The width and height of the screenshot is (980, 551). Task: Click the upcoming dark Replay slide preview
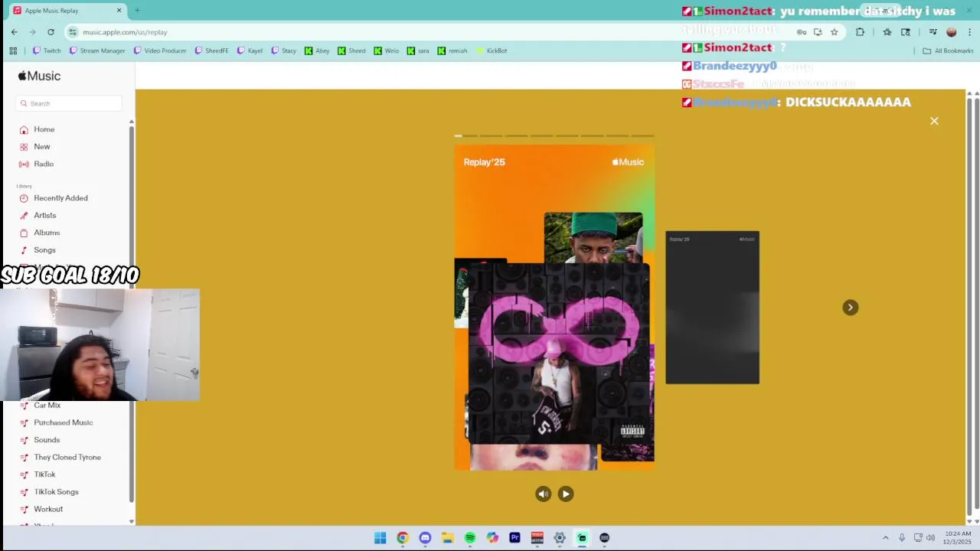pos(712,307)
